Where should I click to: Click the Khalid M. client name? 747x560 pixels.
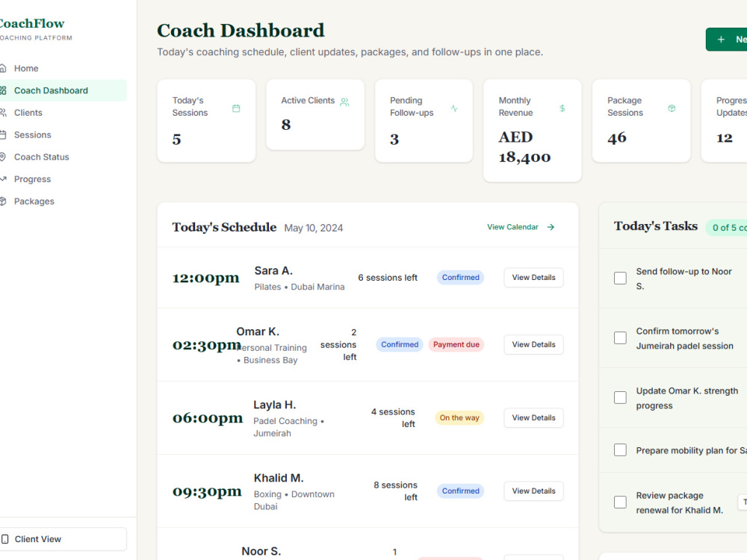click(x=279, y=478)
